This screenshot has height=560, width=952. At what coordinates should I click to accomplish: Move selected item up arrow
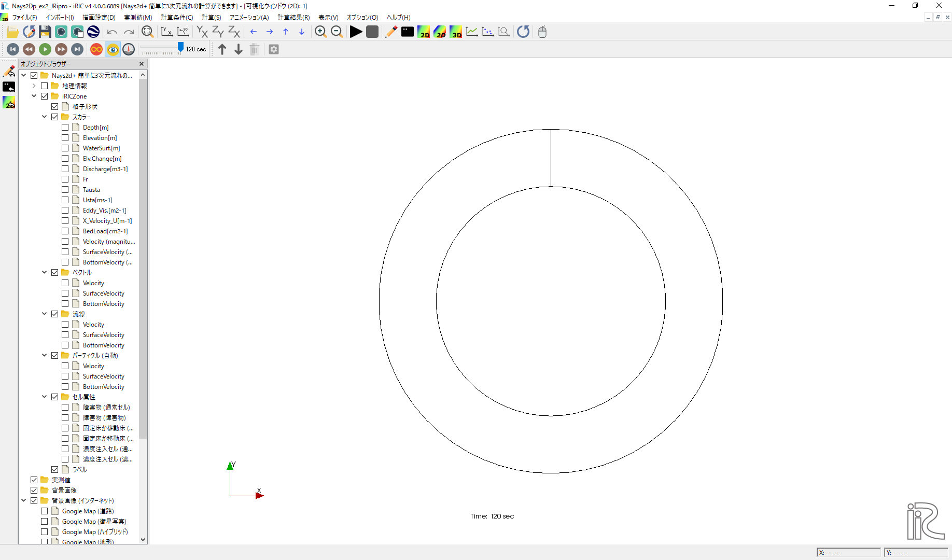click(x=222, y=49)
